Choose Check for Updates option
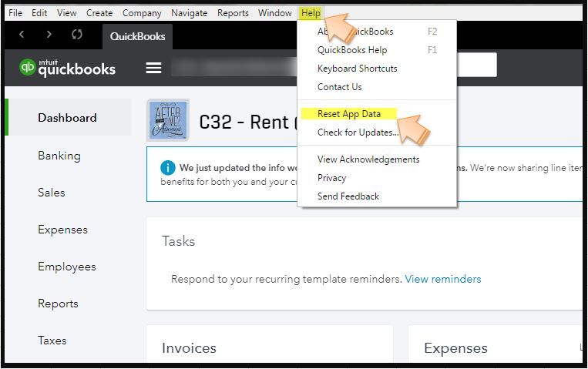This screenshot has width=588, height=369. 358,133
